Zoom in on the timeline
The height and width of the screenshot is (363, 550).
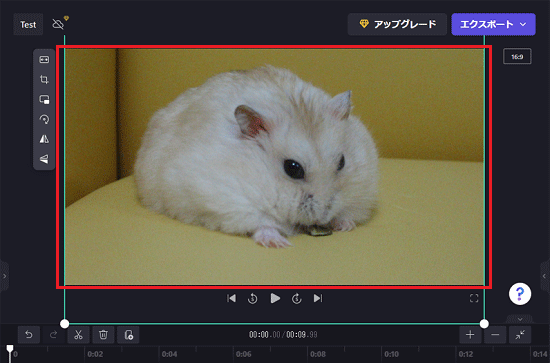(470, 335)
